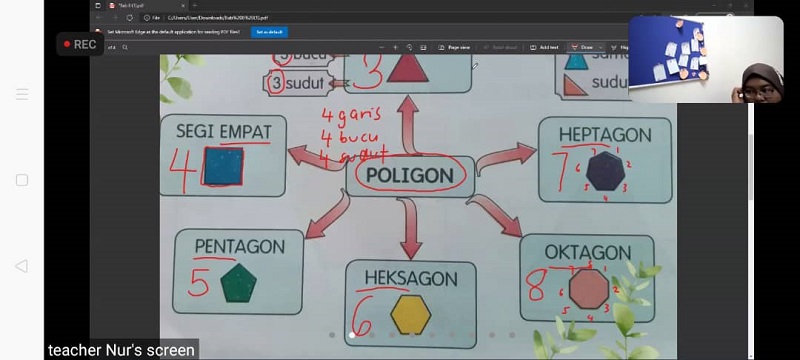Tap the Android recent apps lines button
800x360 pixels.
(21, 94)
